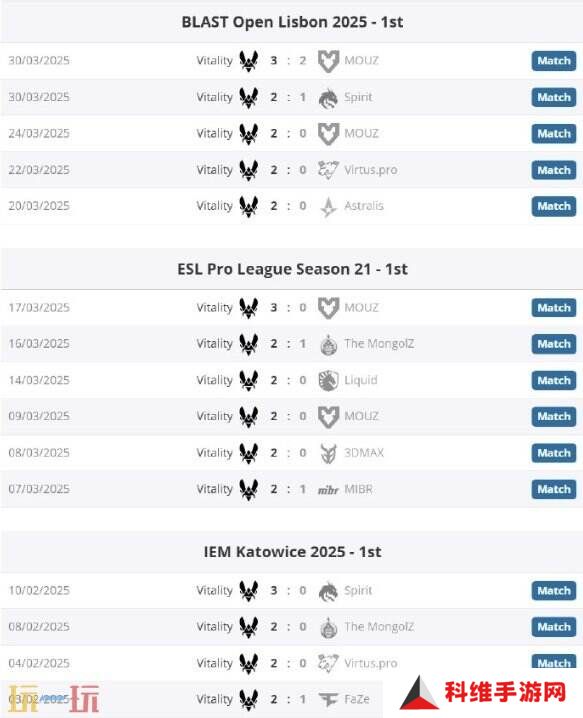
Task: Click the MOUZ logo in the 30/03/2025 match
Action: coord(328,61)
